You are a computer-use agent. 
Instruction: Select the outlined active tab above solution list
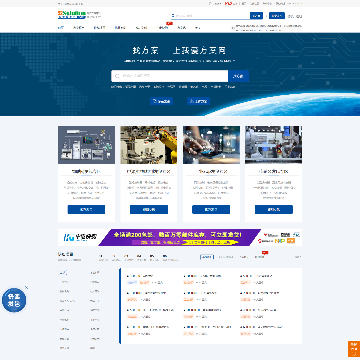pos(207,257)
